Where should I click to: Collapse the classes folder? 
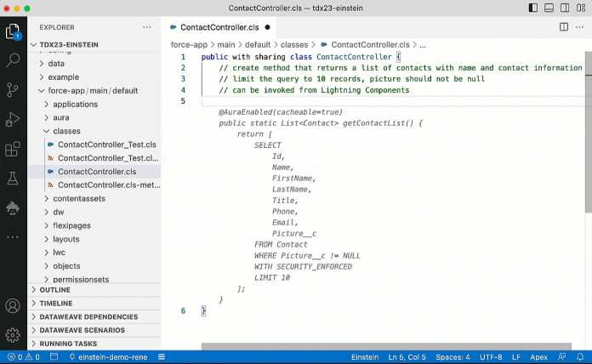65,131
